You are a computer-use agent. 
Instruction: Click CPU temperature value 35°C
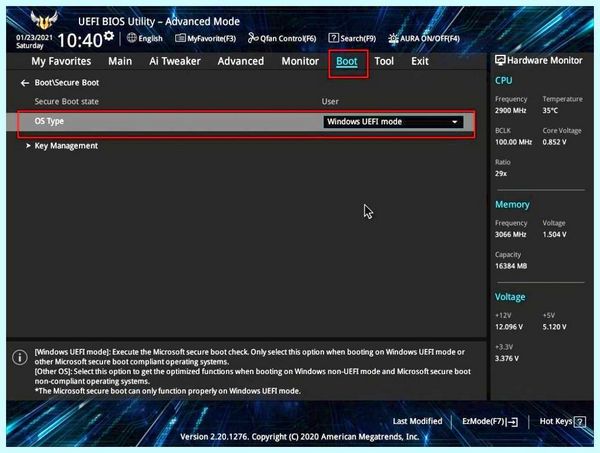click(x=550, y=111)
